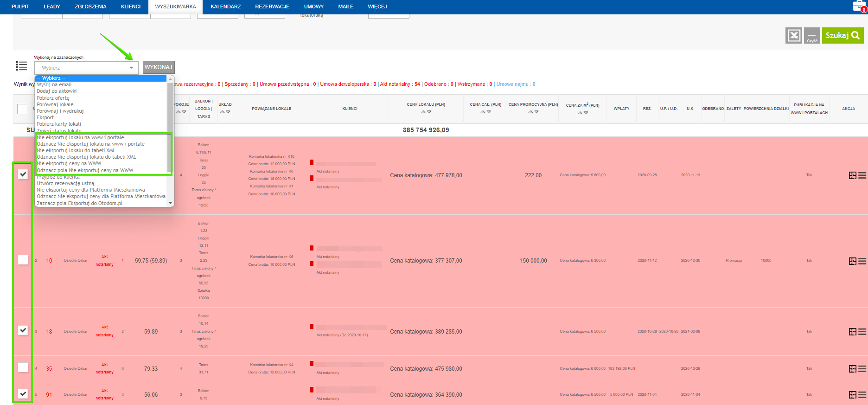The width and height of the screenshot is (868, 405).
Task: Uncheck the checkbox for unit 91 row
Action: coord(23,394)
